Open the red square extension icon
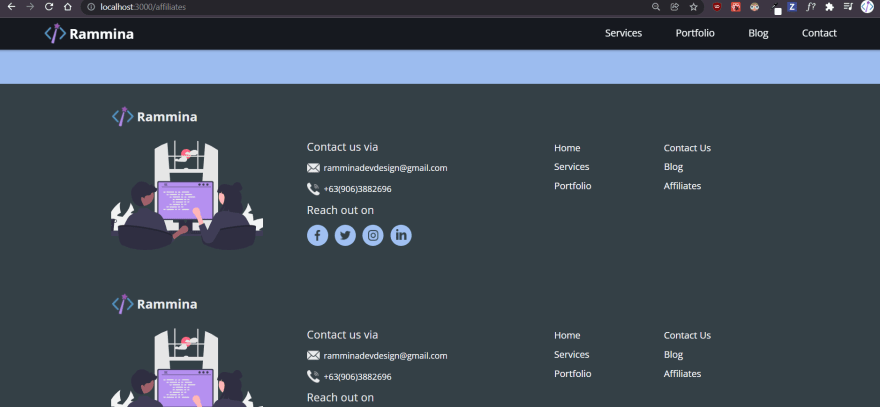 (x=735, y=7)
